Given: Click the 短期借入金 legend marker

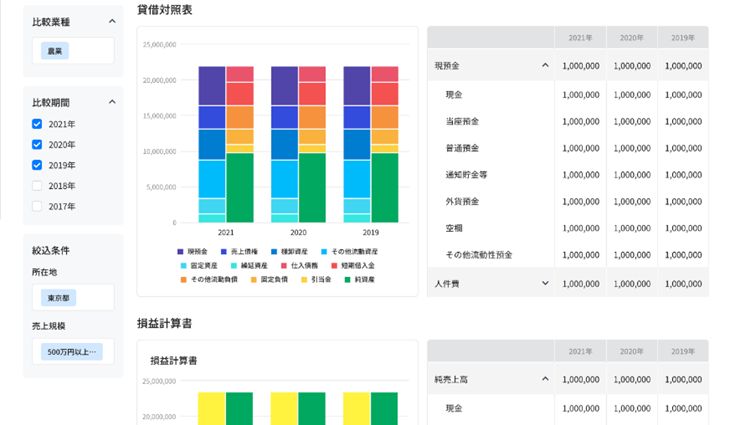Looking at the screenshot, I should 333,265.
